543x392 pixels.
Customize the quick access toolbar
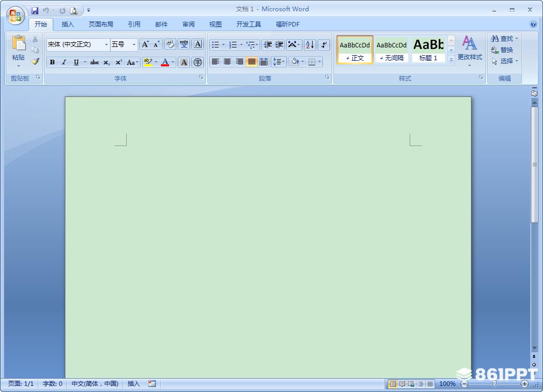point(89,11)
